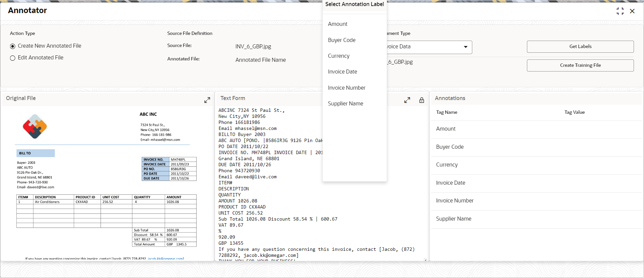The height and width of the screenshot is (278, 644).
Task: Select Edit Annotated File option
Action: 13,58
